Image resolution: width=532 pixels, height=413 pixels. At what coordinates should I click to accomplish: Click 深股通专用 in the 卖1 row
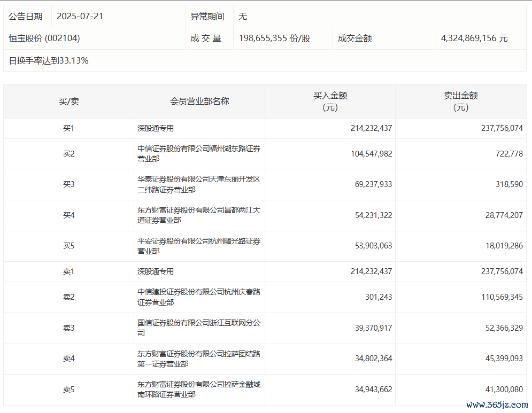click(156, 271)
